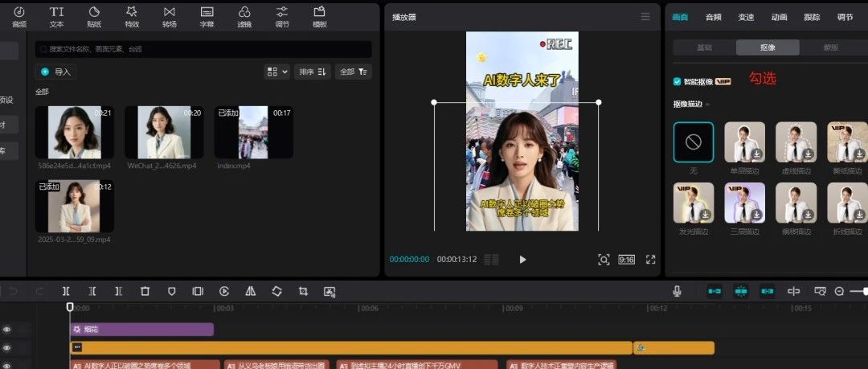Open the 排序 sort dropdown
Image resolution: width=868 pixels, height=369 pixels.
[x=312, y=72]
